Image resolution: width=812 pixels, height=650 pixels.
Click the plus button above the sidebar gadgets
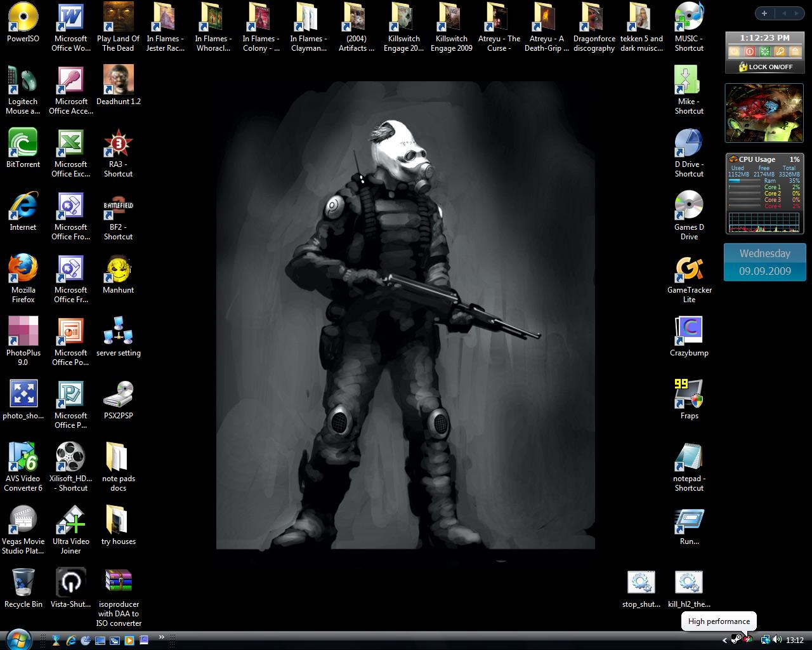(x=764, y=13)
